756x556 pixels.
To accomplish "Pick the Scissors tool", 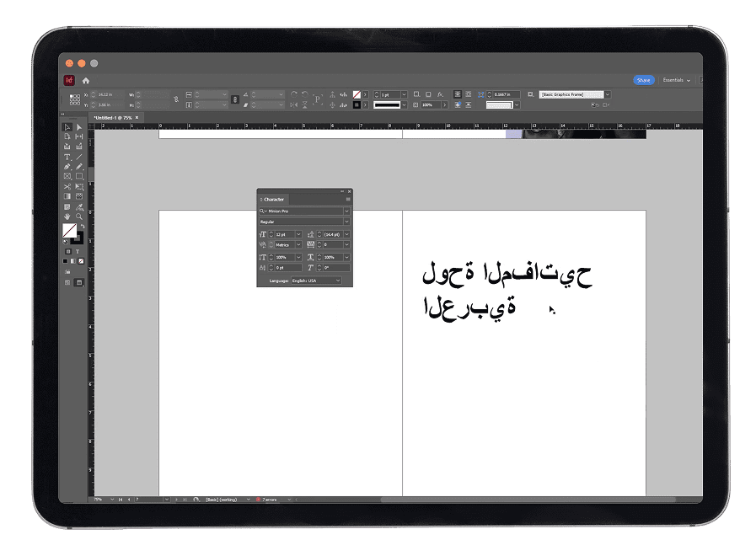I will coord(67,186).
